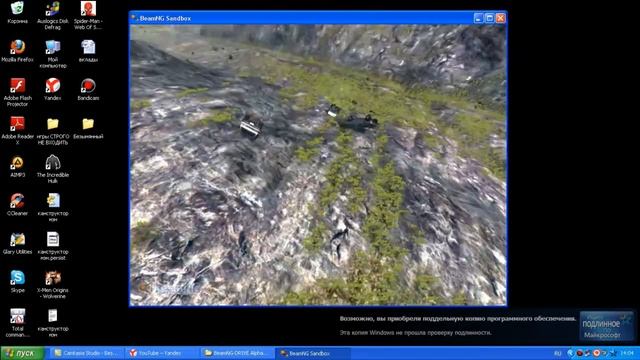Click the 14:04 taskbar clock
Image resolution: width=640 pixels, height=360 pixels.
coord(627,353)
